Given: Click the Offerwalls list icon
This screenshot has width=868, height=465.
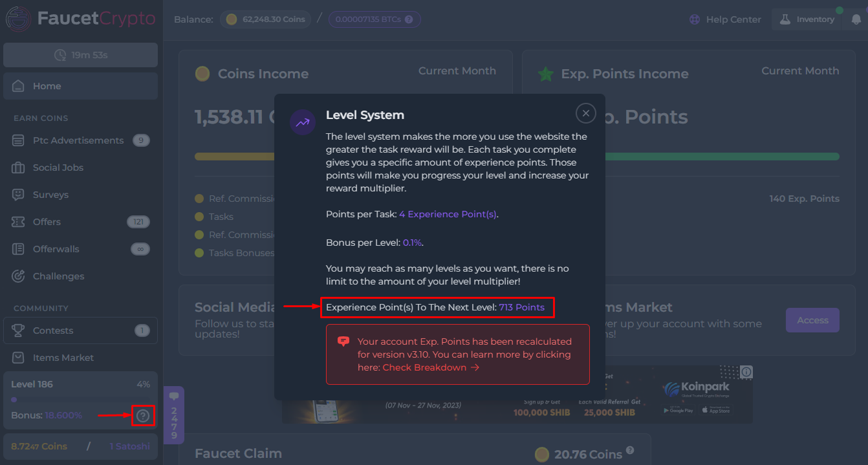Looking at the screenshot, I should (x=19, y=249).
